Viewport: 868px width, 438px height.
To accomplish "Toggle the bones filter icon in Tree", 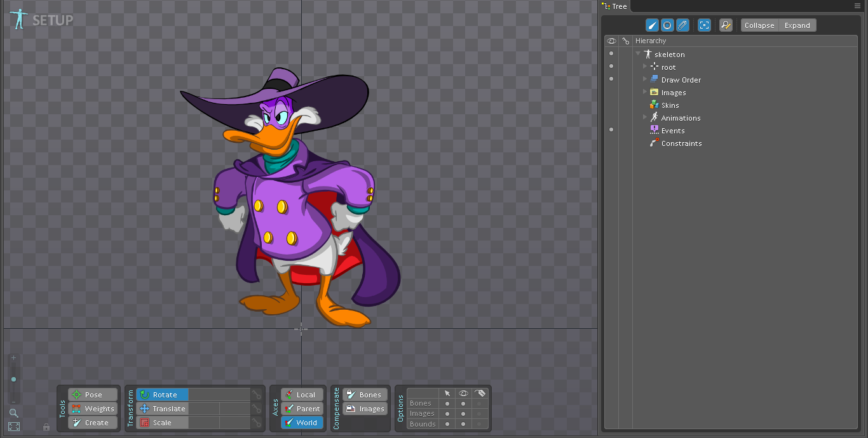I will [x=652, y=25].
